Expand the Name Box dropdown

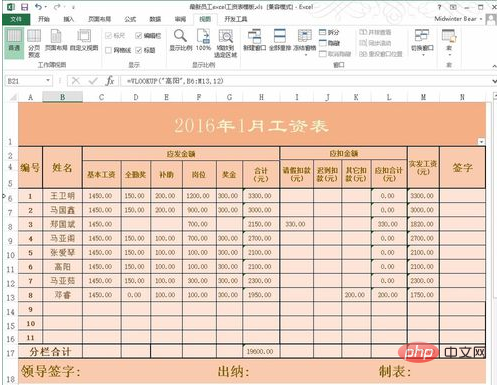tap(48, 81)
